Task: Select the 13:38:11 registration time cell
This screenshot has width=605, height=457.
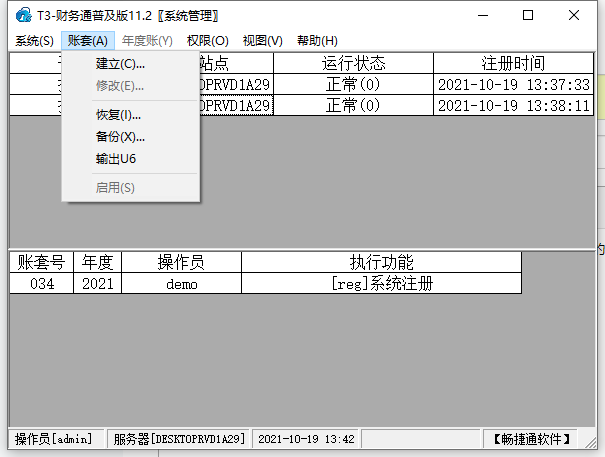Action: click(x=513, y=105)
